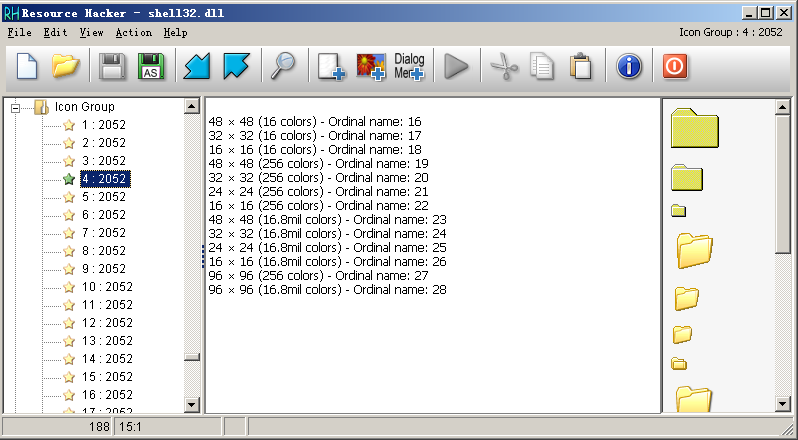Click the tree panel scrollbar thumb
Image resolution: width=798 pixels, height=440 pixels.
click(192, 357)
